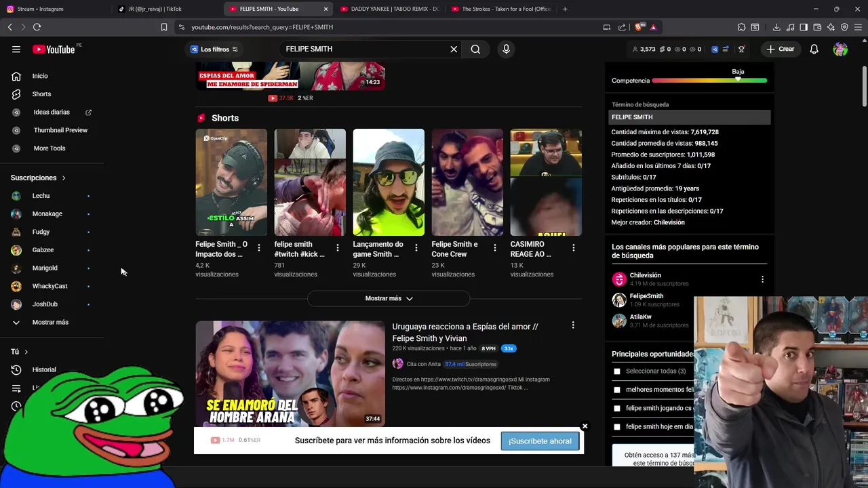Open options for Felipe Smith e Cone Crew short
Image resolution: width=868 pixels, height=488 pixels.
click(495, 248)
